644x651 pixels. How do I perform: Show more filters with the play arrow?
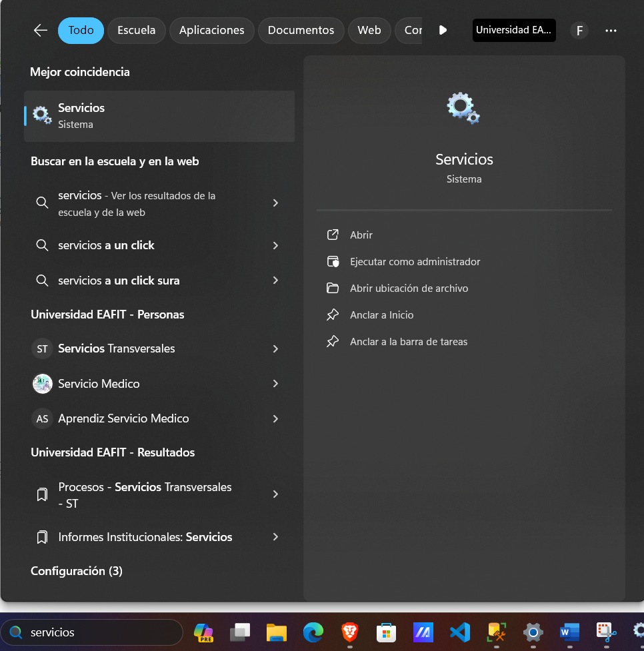coord(443,30)
